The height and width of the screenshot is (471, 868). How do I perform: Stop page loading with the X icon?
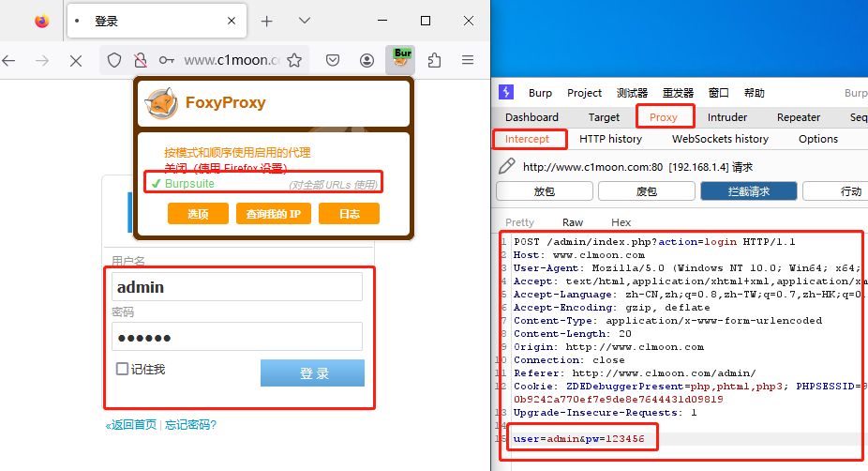coord(76,60)
